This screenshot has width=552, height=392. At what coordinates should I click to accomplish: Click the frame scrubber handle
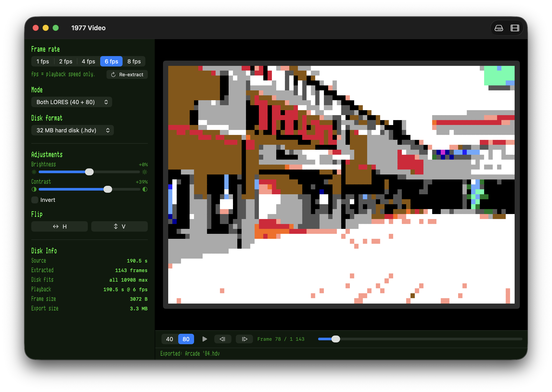tap(336, 339)
